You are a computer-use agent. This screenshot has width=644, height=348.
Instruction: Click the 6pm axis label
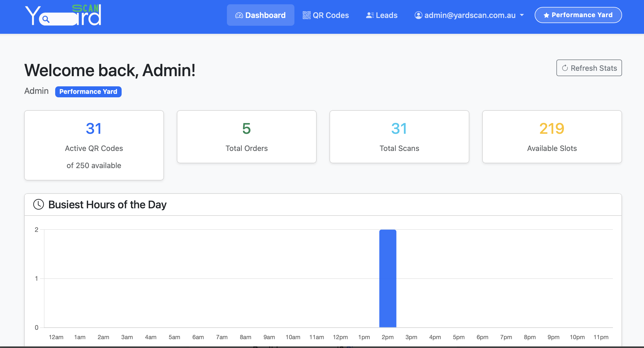[x=482, y=337]
